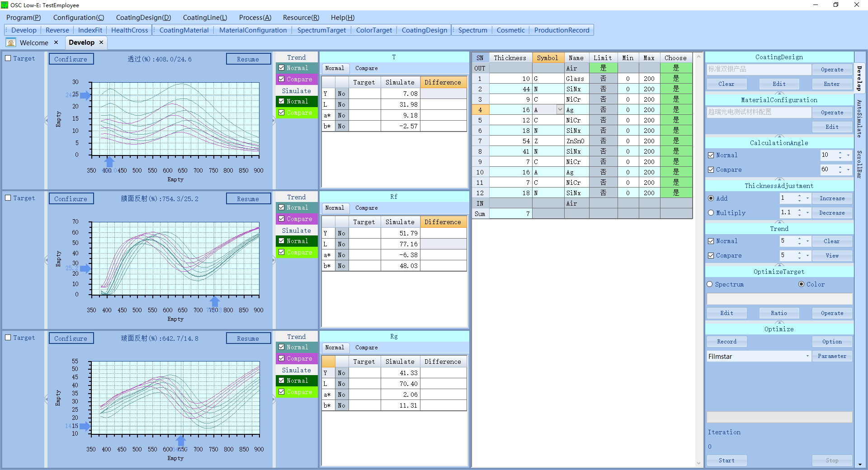The image size is (868, 470).
Task: Collapse the left splitter arrow of transmission chart
Action: click(46, 120)
